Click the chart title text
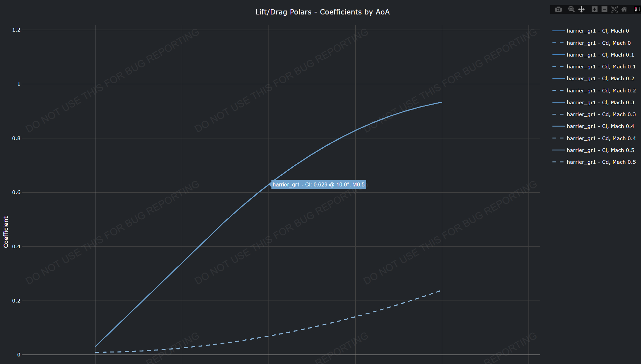The width and height of the screenshot is (641, 364). click(x=322, y=12)
